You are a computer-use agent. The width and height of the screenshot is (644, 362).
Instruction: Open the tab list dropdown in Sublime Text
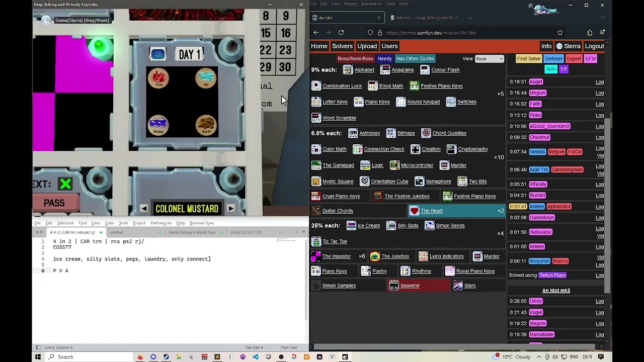tap(304, 232)
